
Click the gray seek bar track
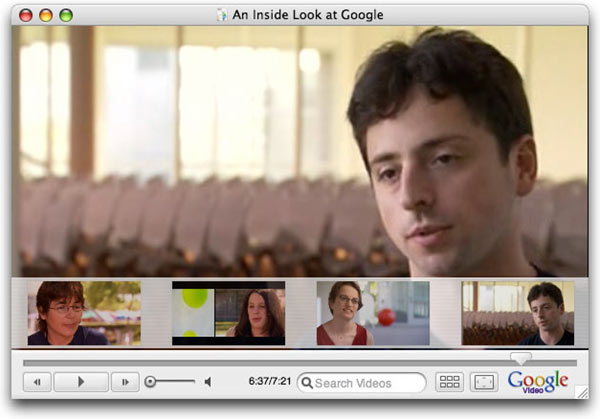coord(300,363)
